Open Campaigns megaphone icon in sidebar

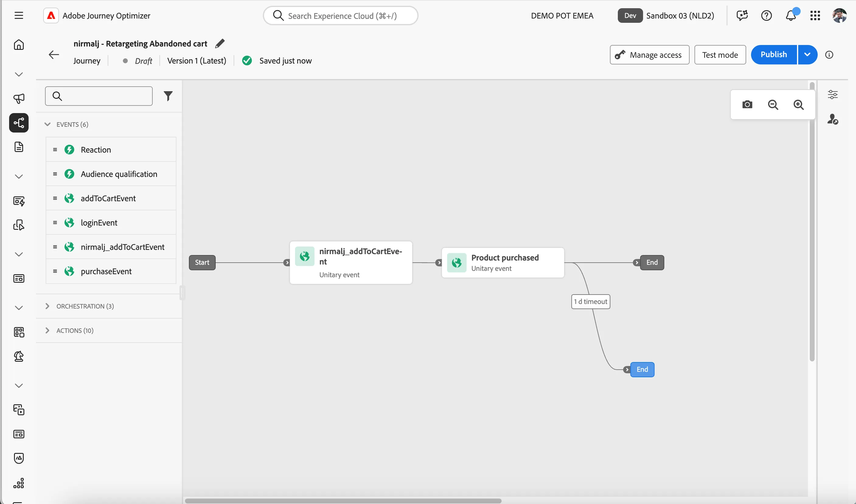19,98
